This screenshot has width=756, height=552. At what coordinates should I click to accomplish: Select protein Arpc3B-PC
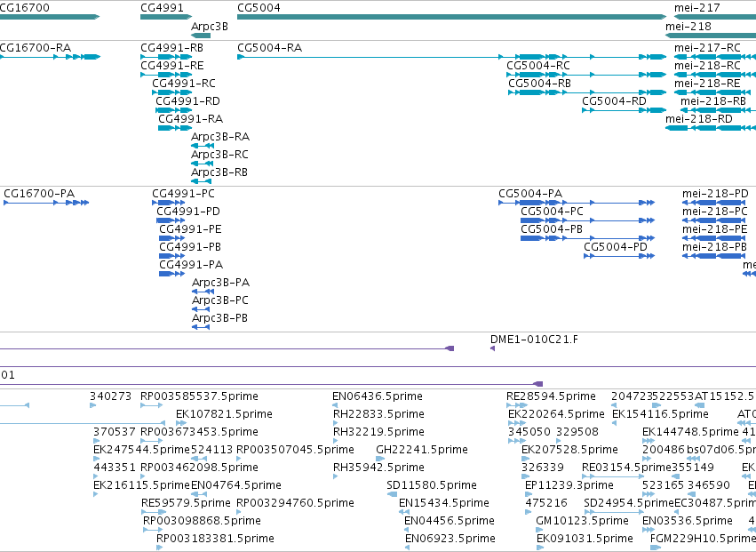(220, 300)
